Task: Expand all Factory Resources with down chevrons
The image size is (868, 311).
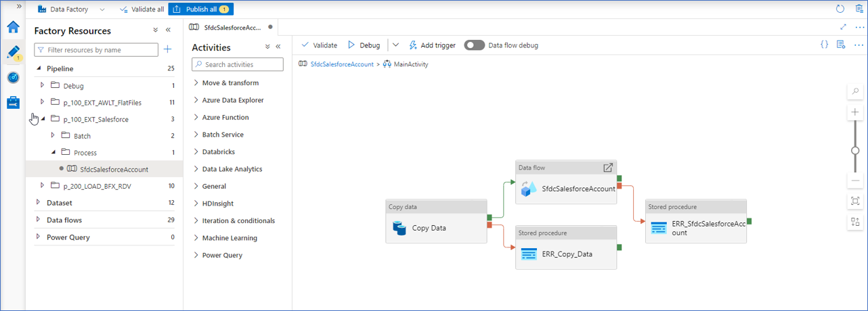Action: pyautogui.click(x=156, y=30)
